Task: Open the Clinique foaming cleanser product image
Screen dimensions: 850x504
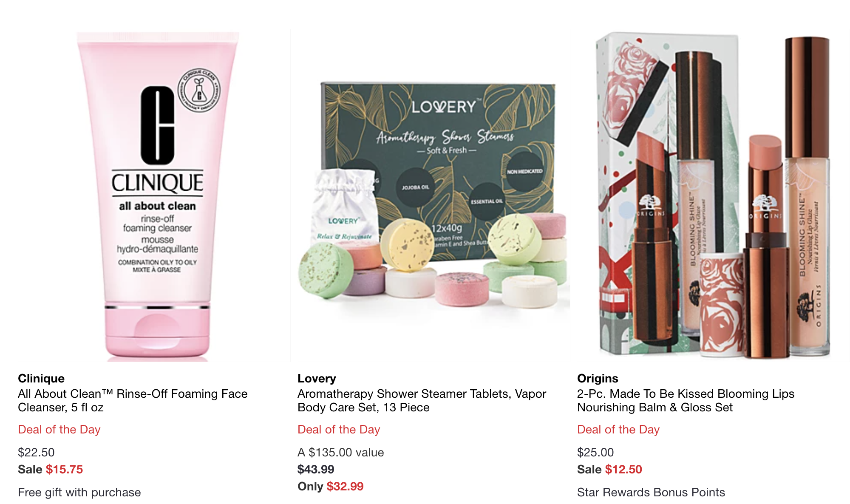Action: click(158, 196)
